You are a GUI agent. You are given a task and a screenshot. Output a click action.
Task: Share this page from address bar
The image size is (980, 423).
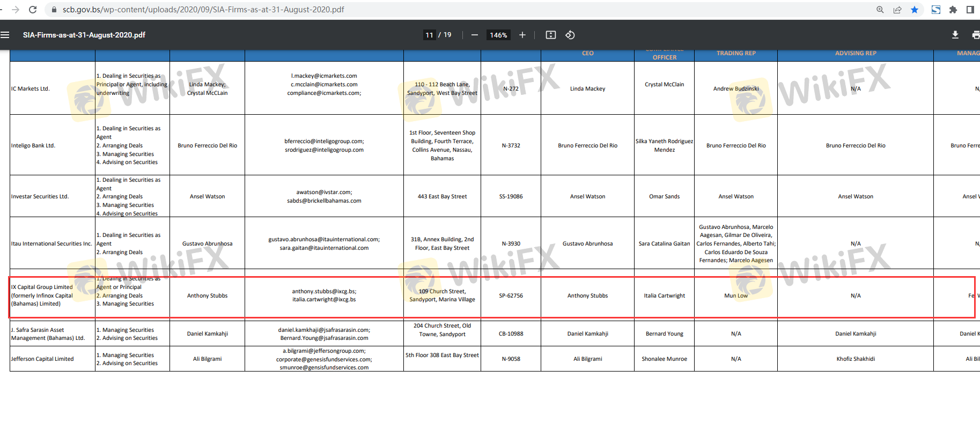click(x=897, y=10)
